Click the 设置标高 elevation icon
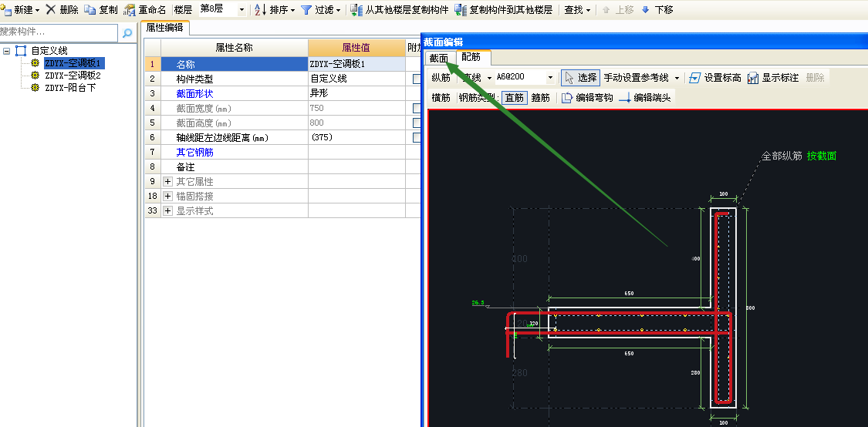The width and height of the screenshot is (868, 427). [x=695, y=78]
